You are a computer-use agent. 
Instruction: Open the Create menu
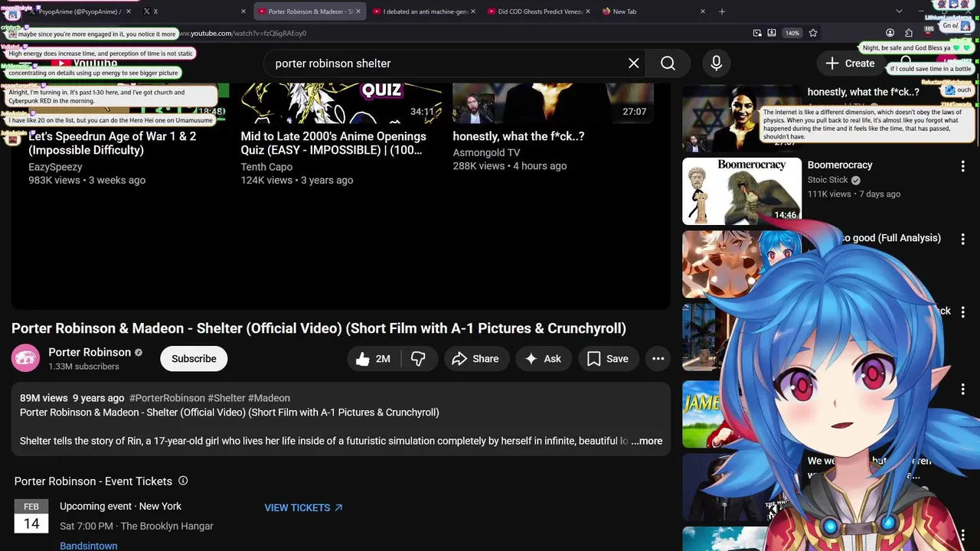click(x=850, y=64)
